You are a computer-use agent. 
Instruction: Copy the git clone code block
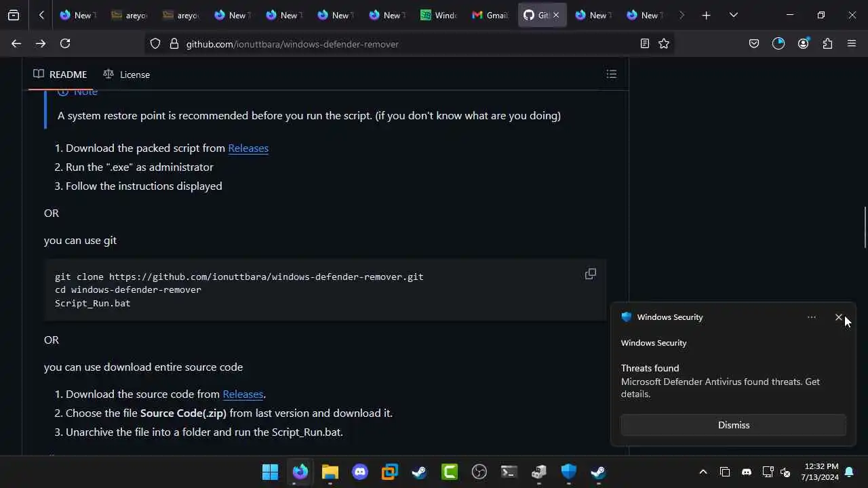tap(591, 274)
